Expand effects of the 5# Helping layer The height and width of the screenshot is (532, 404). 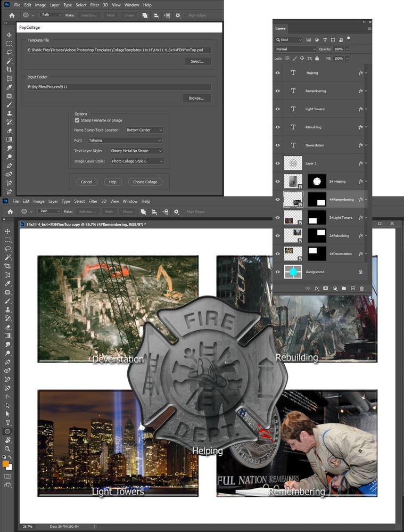366,182
